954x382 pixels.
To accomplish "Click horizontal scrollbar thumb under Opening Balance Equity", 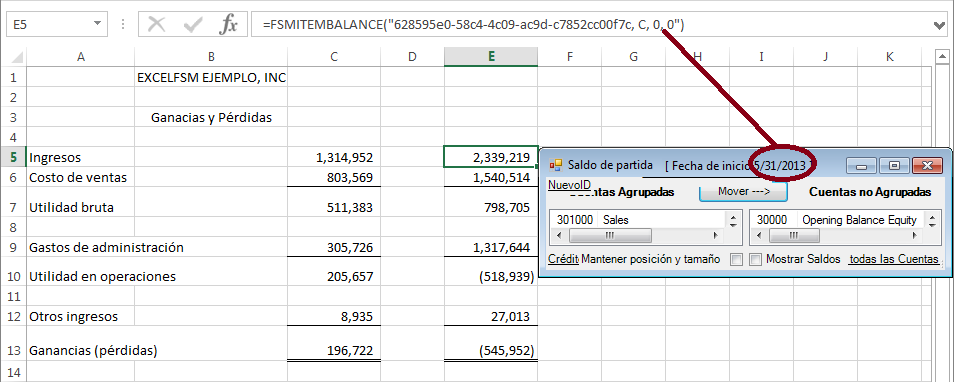I will [x=793, y=235].
